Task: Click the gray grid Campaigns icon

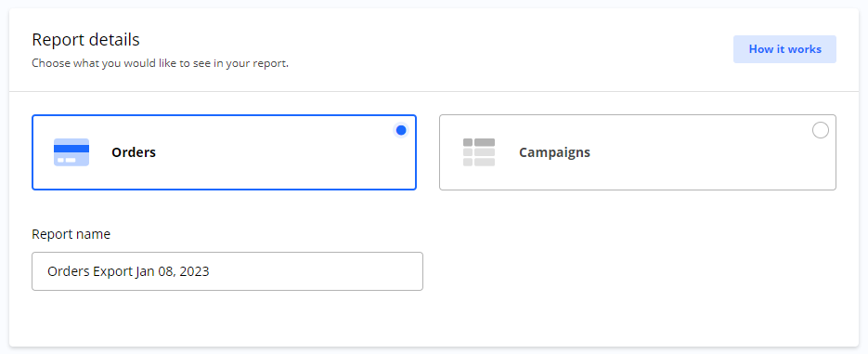Action: click(x=479, y=152)
